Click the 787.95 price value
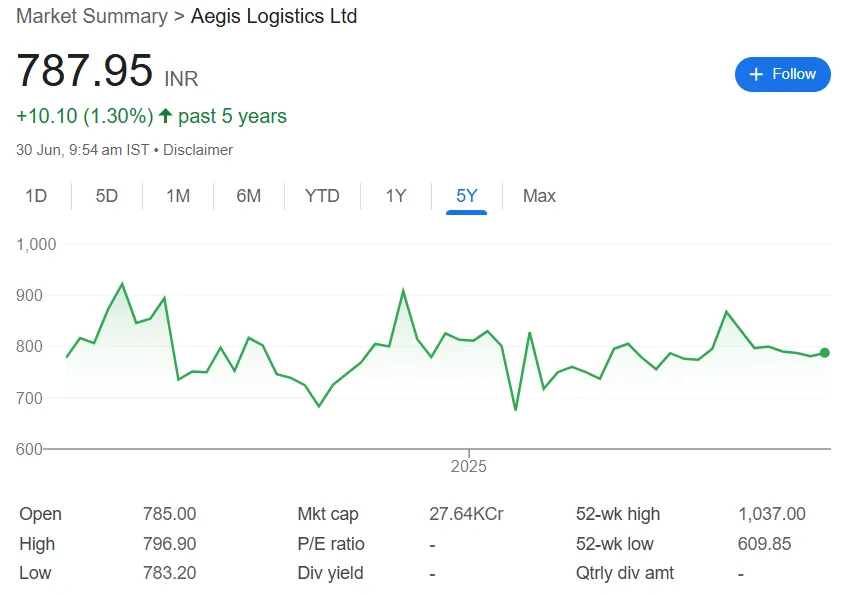Image resolution: width=861 pixels, height=595 pixels. (x=85, y=70)
